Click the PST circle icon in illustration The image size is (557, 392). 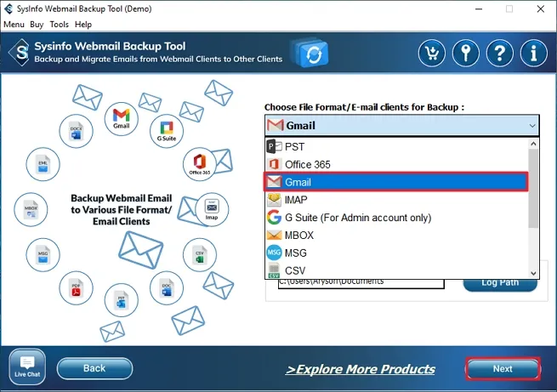[x=121, y=300]
